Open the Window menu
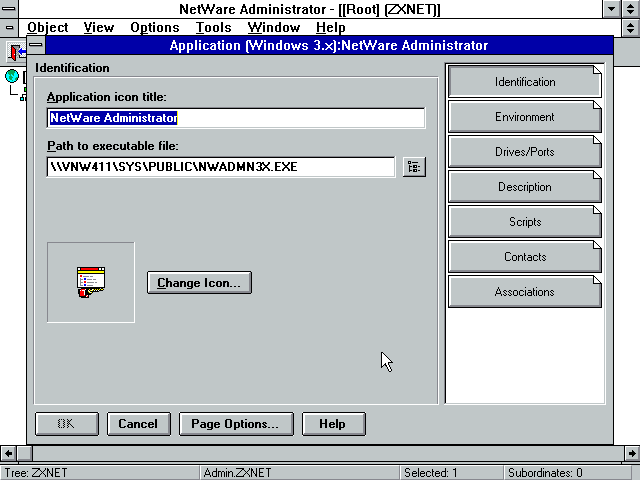This screenshot has height=480, width=640. (x=273, y=27)
